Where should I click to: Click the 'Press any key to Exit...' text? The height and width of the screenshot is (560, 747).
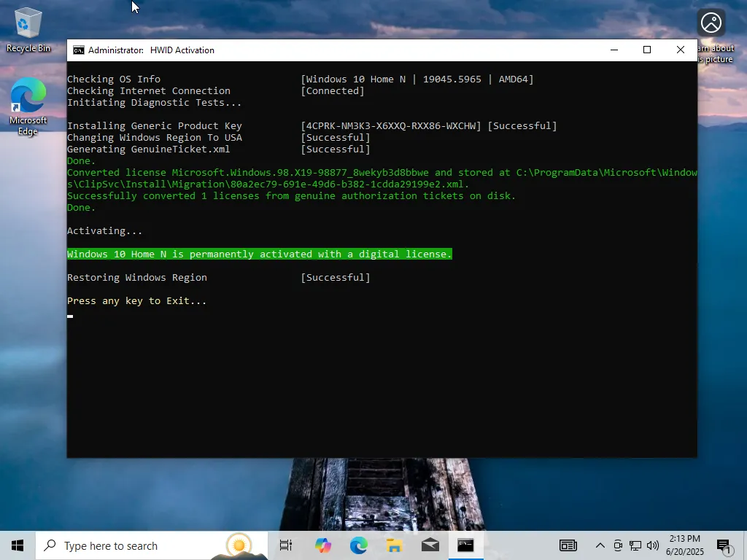coord(136,301)
